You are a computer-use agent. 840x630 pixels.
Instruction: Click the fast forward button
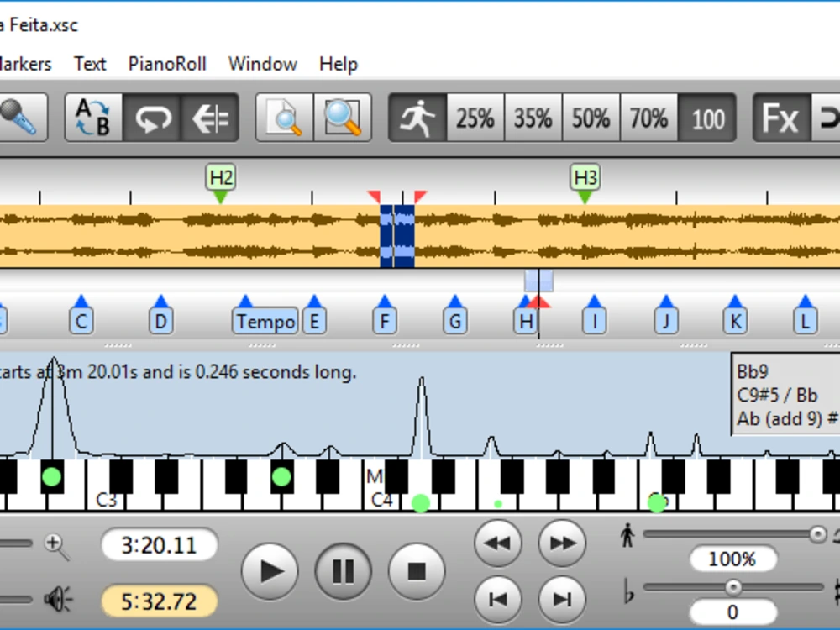[562, 543]
